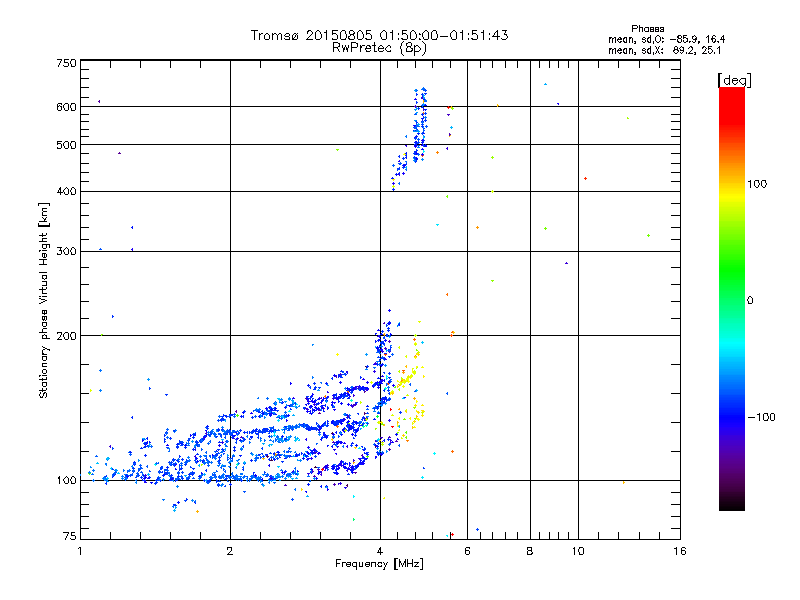Click the x-axis tick label '4'

[380, 551]
